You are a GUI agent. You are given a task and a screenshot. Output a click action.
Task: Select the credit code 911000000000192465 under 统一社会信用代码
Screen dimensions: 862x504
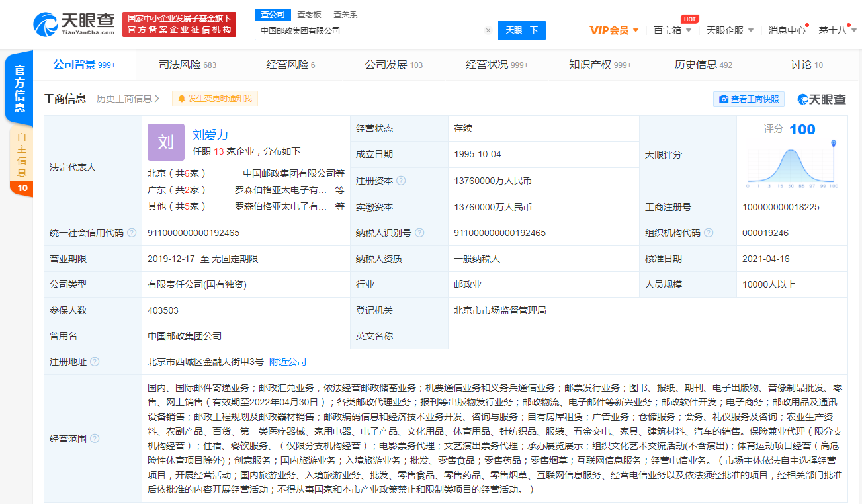(194, 233)
